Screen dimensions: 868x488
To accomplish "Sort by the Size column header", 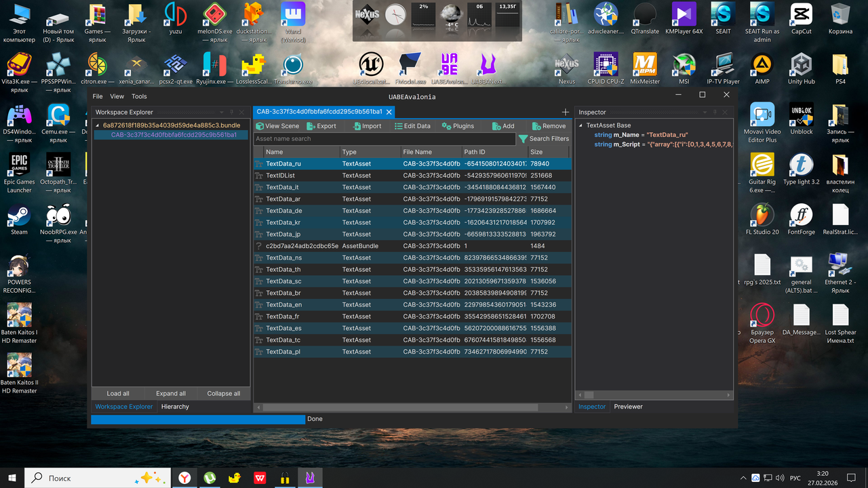I will click(549, 152).
